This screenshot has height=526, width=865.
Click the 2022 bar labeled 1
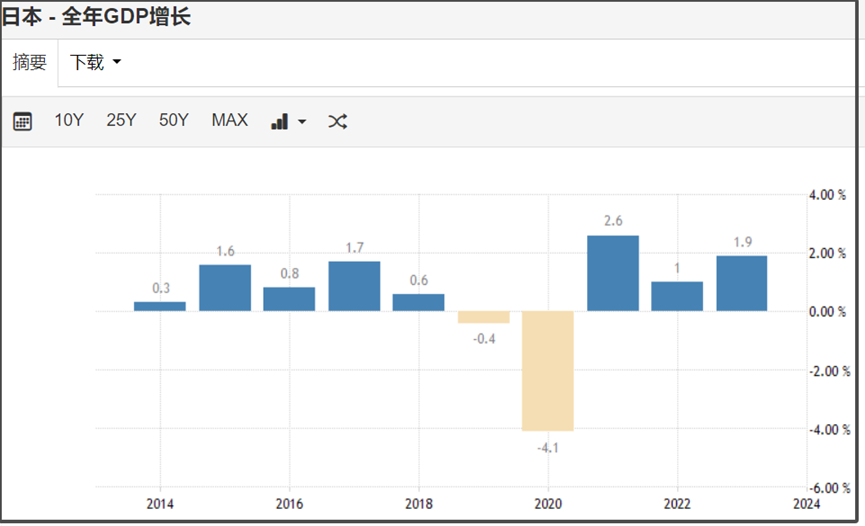coord(677,296)
